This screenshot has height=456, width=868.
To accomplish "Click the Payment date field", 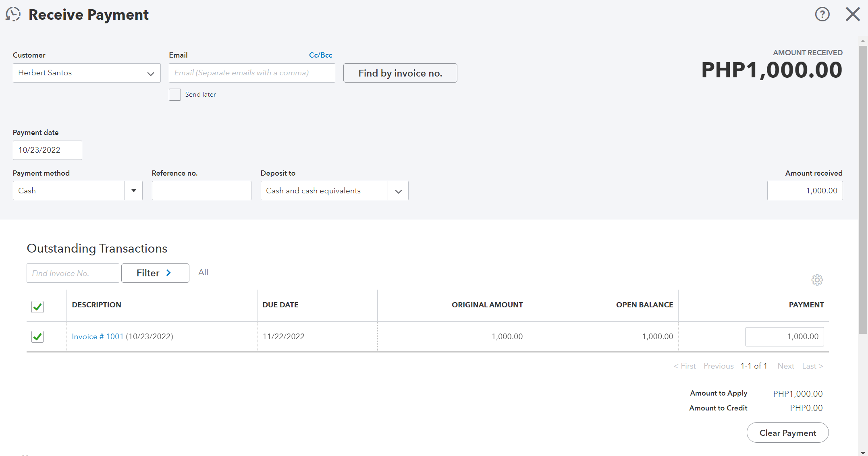I will pyautogui.click(x=47, y=150).
